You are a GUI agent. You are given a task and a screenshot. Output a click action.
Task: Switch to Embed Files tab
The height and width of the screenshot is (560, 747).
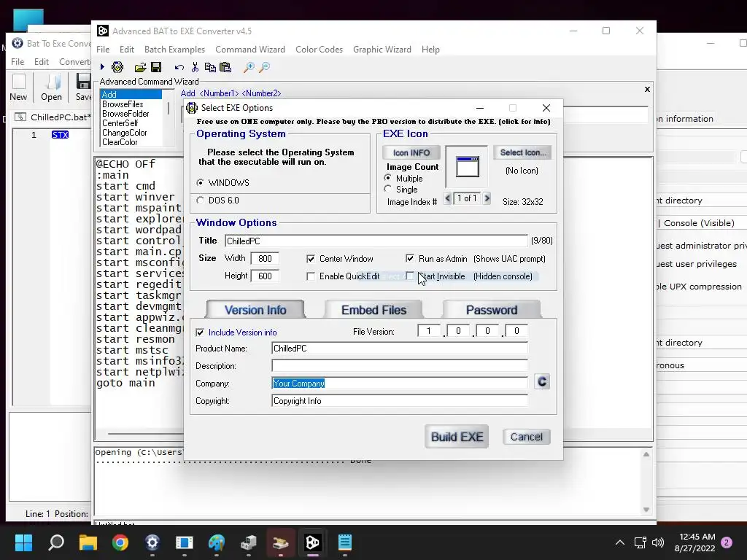pyautogui.click(x=374, y=310)
